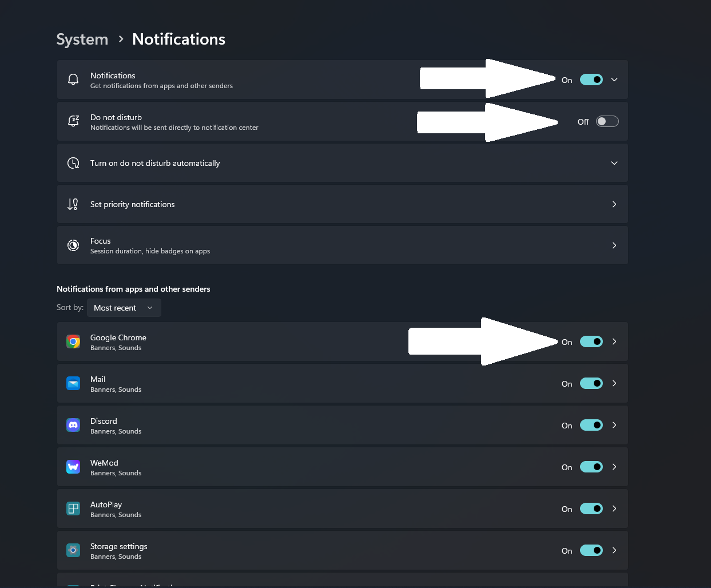Image resolution: width=711 pixels, height=588 pixels.
Task: Click the Focus clock icon
Action: point(73,245)
